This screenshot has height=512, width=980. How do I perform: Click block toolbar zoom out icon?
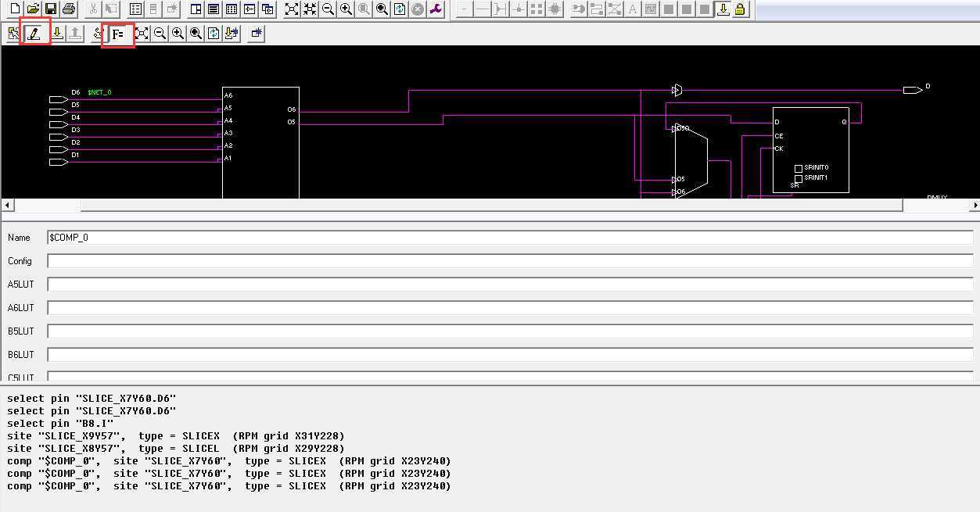(160, 34)
